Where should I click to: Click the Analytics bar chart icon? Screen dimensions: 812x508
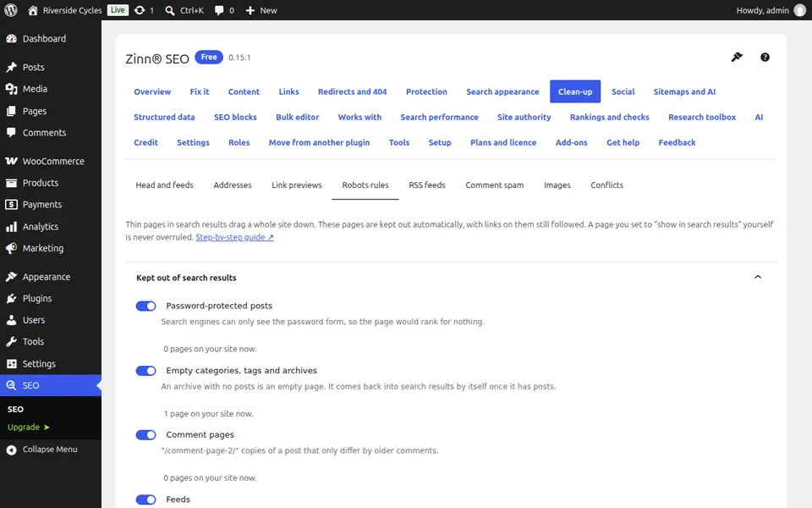[x=11, y=227]
